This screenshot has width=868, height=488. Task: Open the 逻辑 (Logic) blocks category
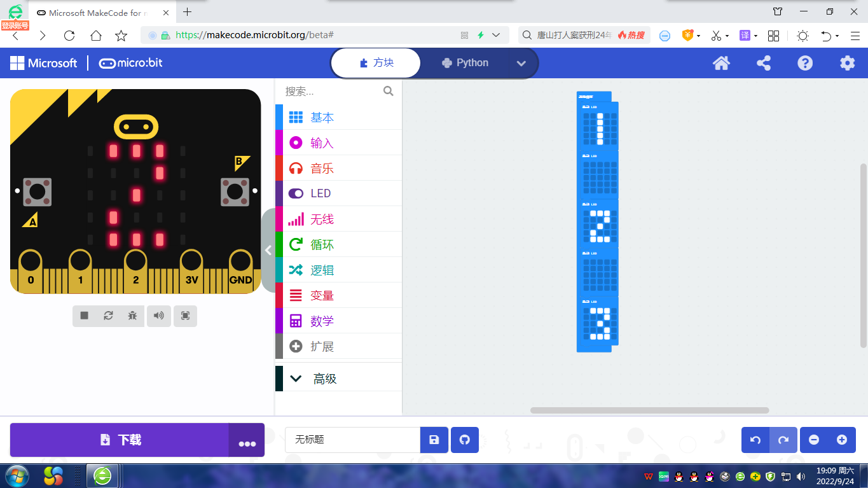tap(338, 270)
